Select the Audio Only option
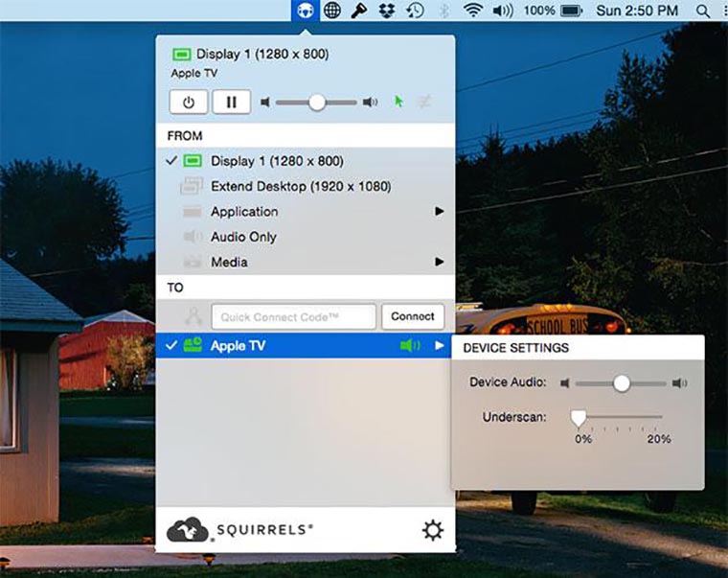The image size is (728, 578). pyautogui.click(x=243, y=237)
